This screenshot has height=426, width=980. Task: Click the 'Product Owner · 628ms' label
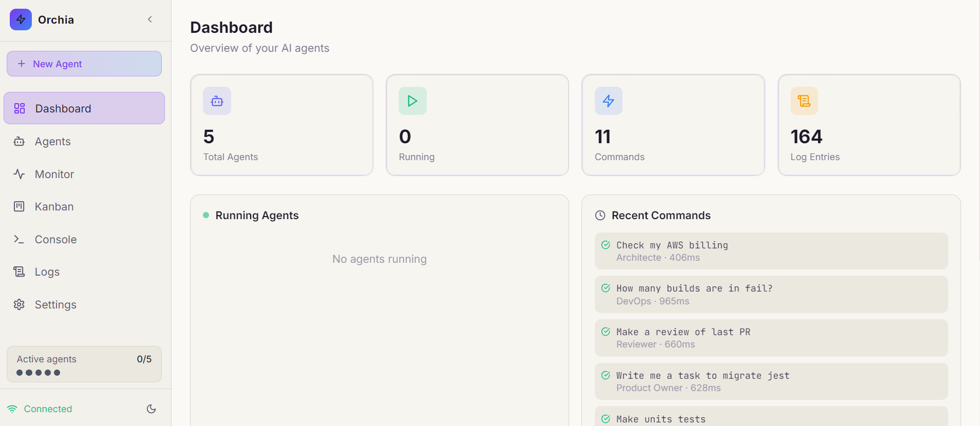tap(668, 388)
